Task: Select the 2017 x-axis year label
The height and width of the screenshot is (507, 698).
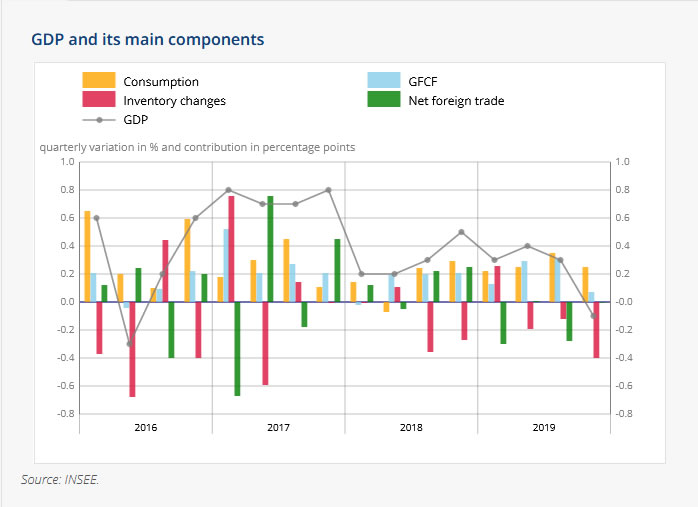Action: coord(279,427)
